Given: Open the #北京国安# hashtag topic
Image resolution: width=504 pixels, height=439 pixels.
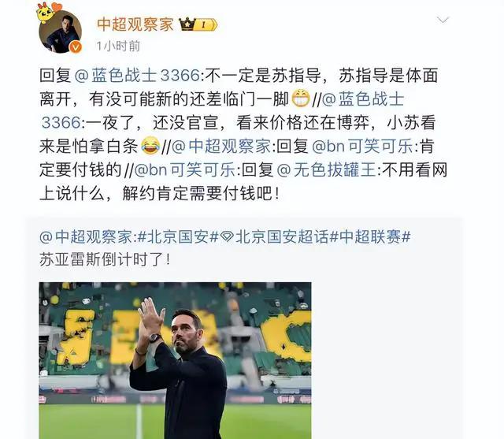Looking at the screenshot, I should point(178,237).
